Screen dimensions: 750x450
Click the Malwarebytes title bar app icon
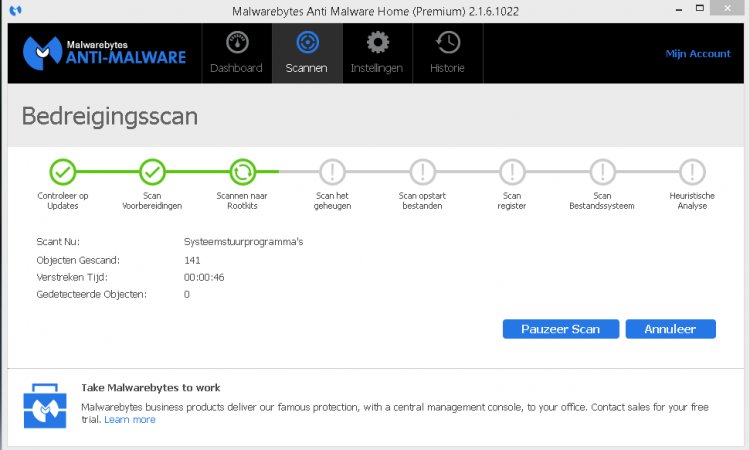15,10
